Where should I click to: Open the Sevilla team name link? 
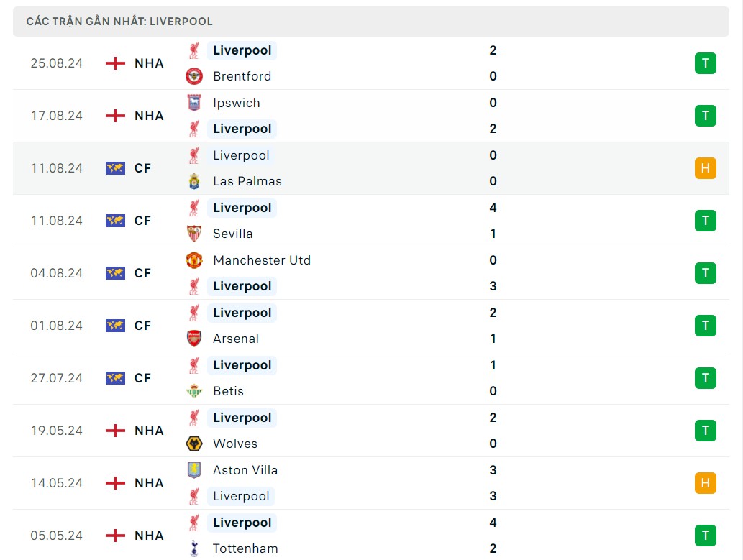click(x=232, y=234)
